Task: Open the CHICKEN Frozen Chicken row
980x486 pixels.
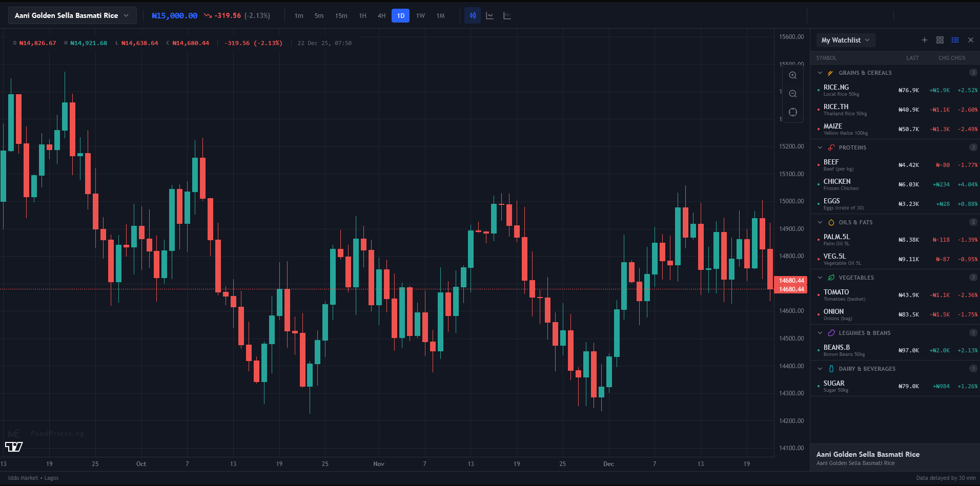Action: coord(895,184)
